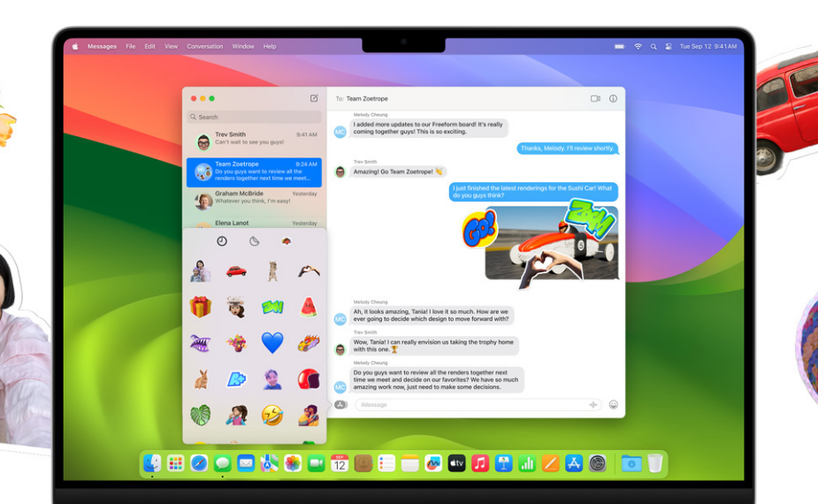Pick the purple monster teeth sticker
Image resolution: width=818 pixels, height=504 pixels.
click(201, 343)
